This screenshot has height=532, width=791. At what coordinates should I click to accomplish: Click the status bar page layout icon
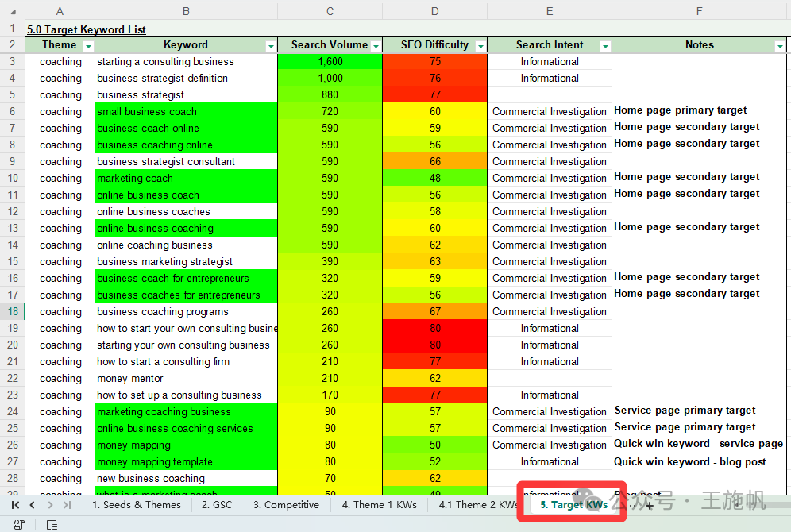(x=52, y=525)
